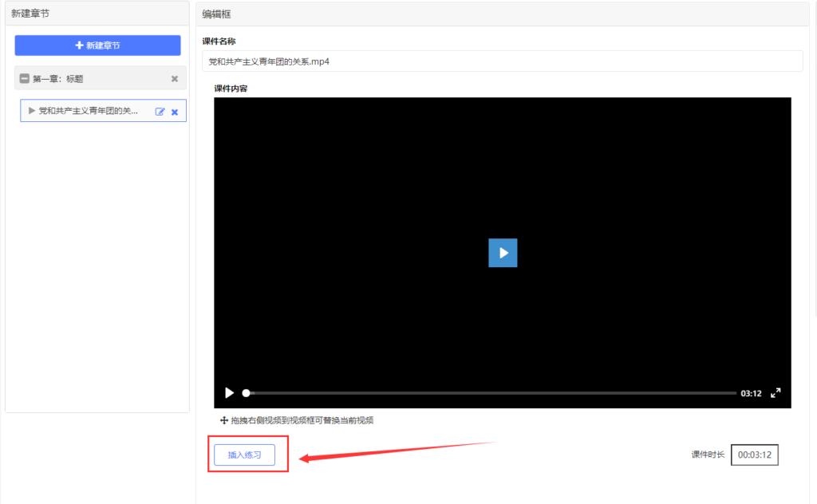Click the move icon beside 拖拽右侧视频 hint
Viewport: 817px width, 504px height.
[224, 420]
